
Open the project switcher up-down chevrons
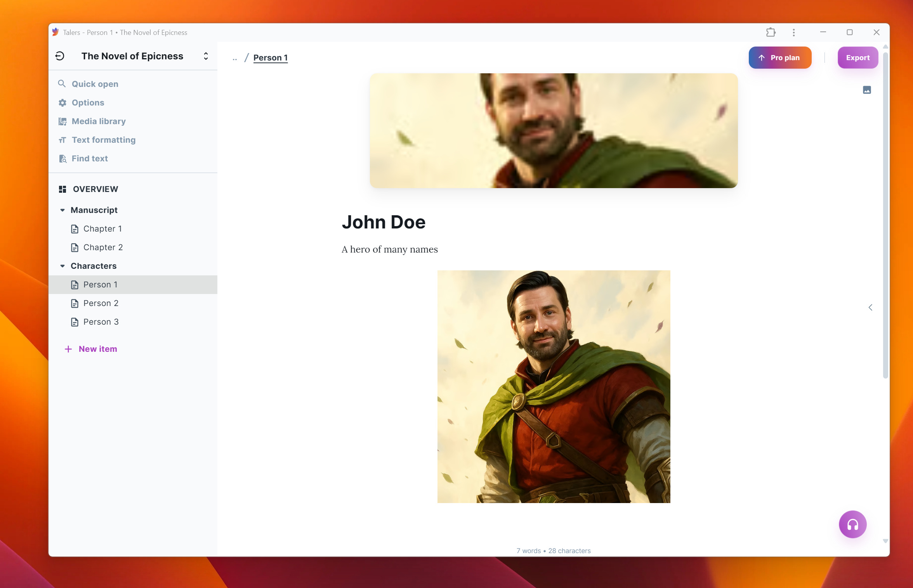tap(206, 56)
